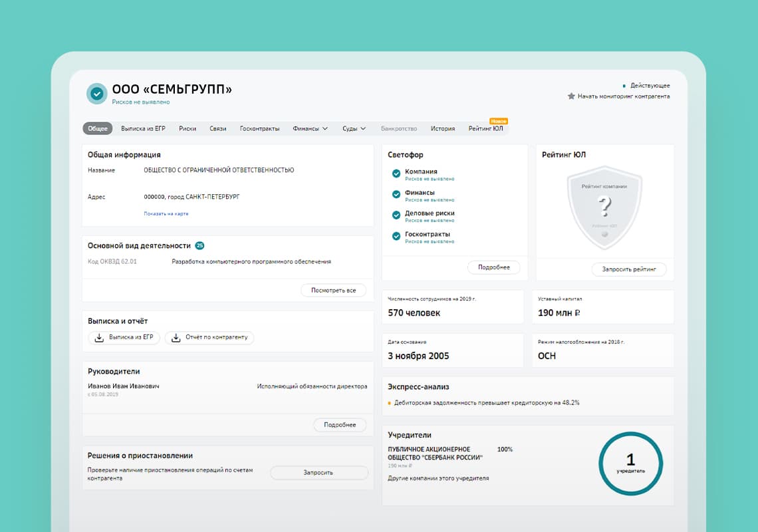Viewport: 758px width, 532px height.
Task: Switch to the Рейтинг ЮЛ tab
Action: [x=486, y=128]
